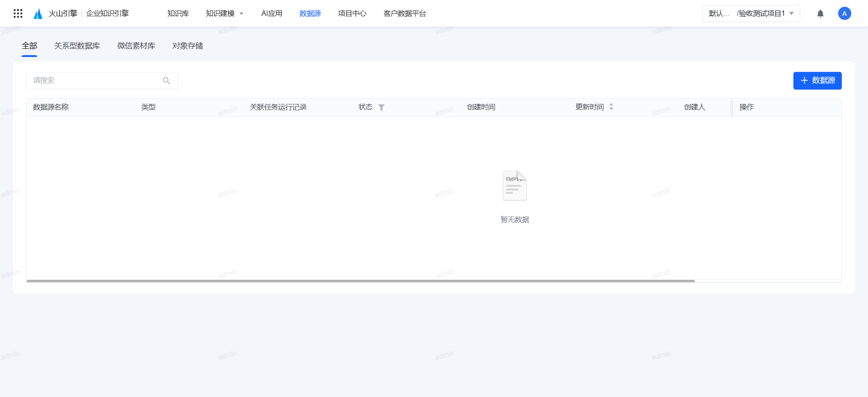Click the 创建时间 column header
Image resolution: width=868 pixels, height=397 pixels.
(x=481, y=107)
